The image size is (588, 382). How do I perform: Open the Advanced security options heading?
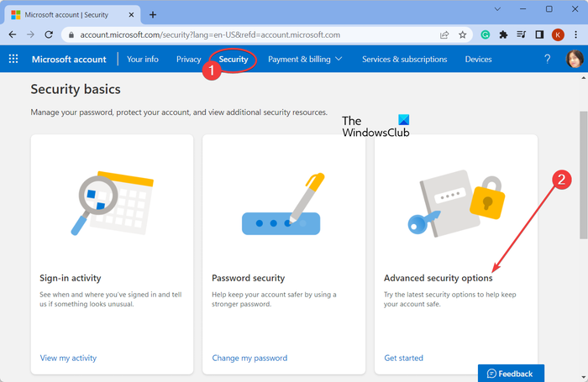point(438,278)
